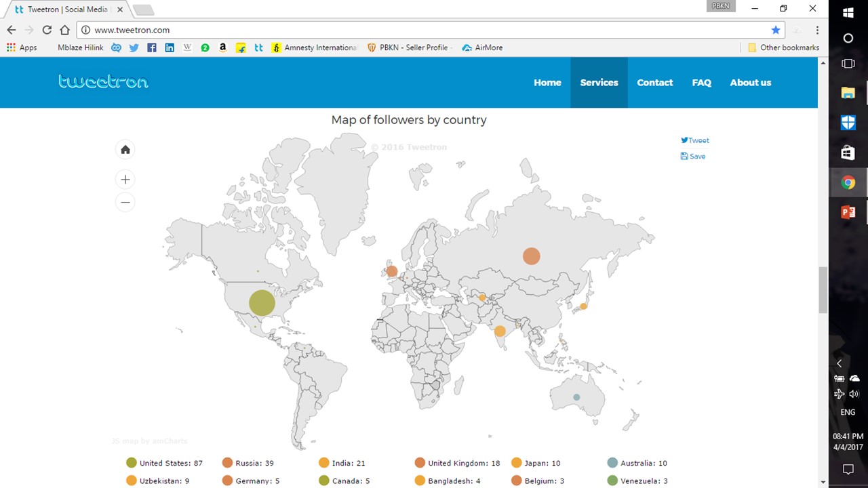Image resolution: width=868 pixels, height=488 pixels.
Task: Open the Amazon bookmark icon
Action: click(x=222, y=47)
